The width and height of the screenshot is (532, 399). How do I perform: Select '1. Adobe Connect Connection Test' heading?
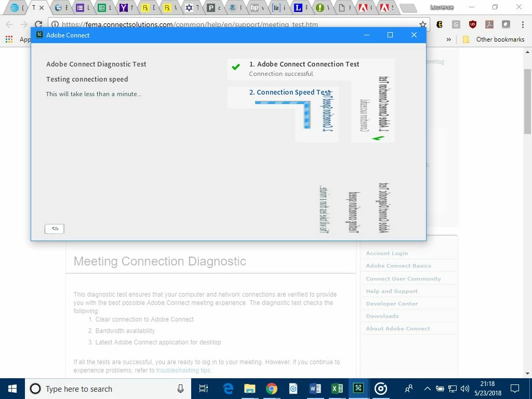[304, 64]
